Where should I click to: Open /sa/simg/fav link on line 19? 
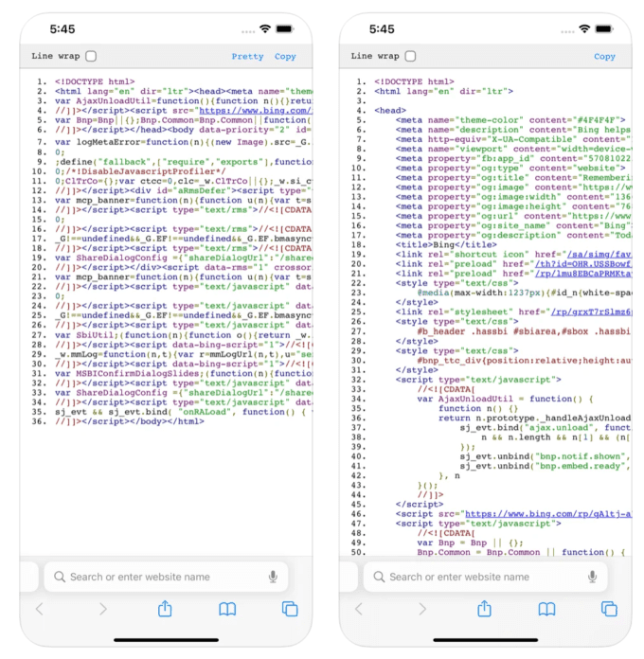(599, 255)
